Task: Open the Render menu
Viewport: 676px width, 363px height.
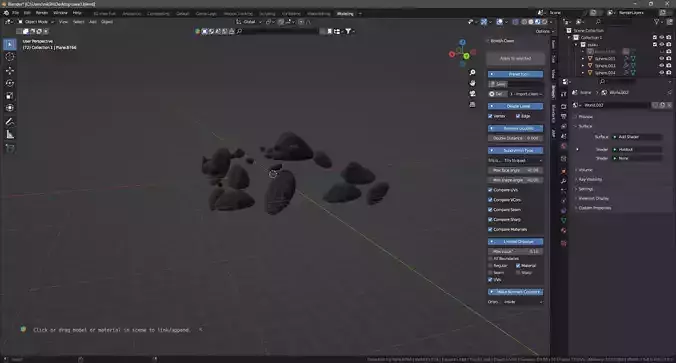Action: [x=42, y=13]
